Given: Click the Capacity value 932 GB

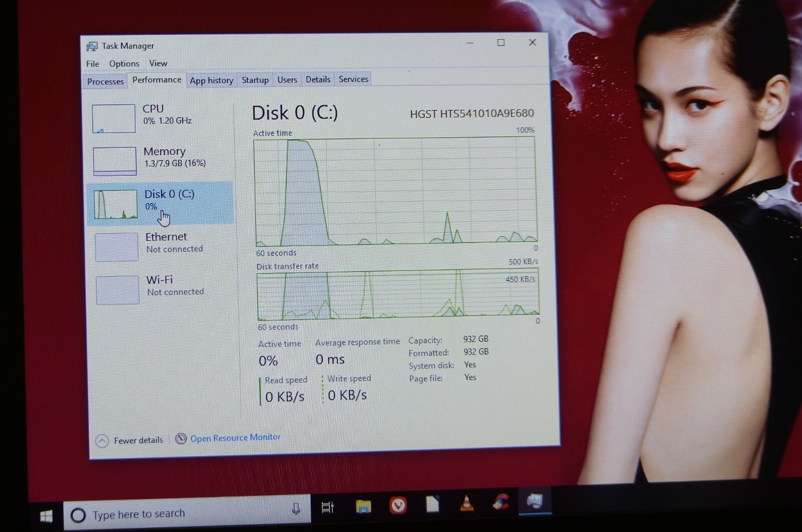Looking at the screenshot, I should (x=476, y=339).
